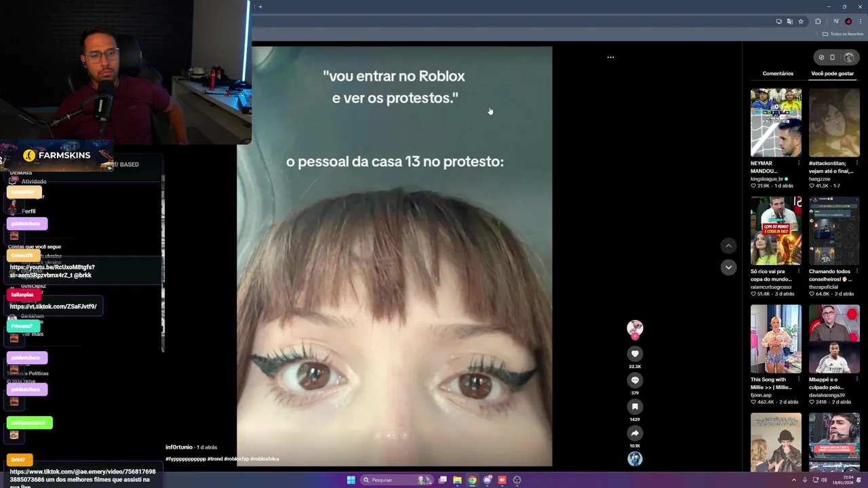This screenshot has height=488, width=868.
Task: Open youtu.be link in chat overlay
Action: pyautogui.click(x=52, y=271)
